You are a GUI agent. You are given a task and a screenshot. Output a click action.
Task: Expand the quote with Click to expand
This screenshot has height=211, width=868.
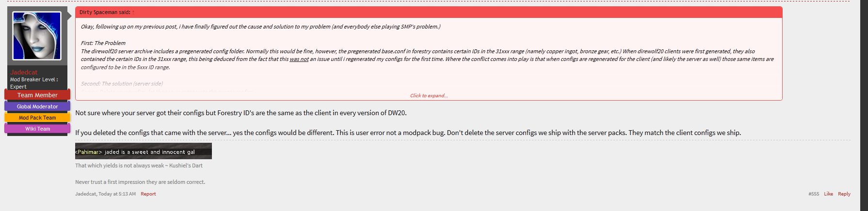(429, 95)
